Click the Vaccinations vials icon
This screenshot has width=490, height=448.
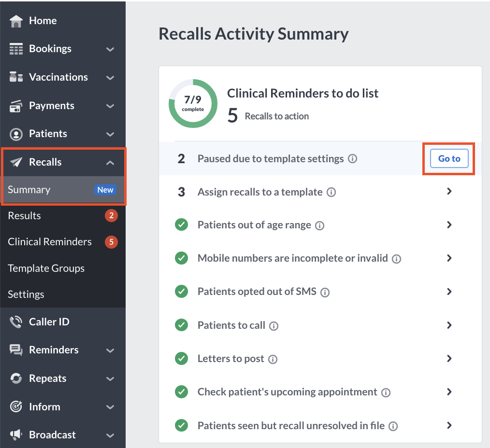coord(16,77)
